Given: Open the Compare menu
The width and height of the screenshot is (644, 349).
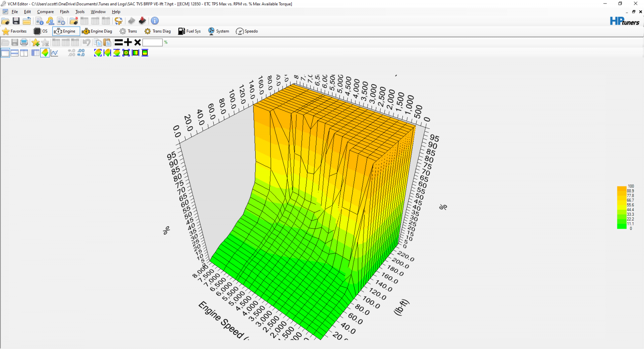Looking at the screenshot, I should (45, 12).
